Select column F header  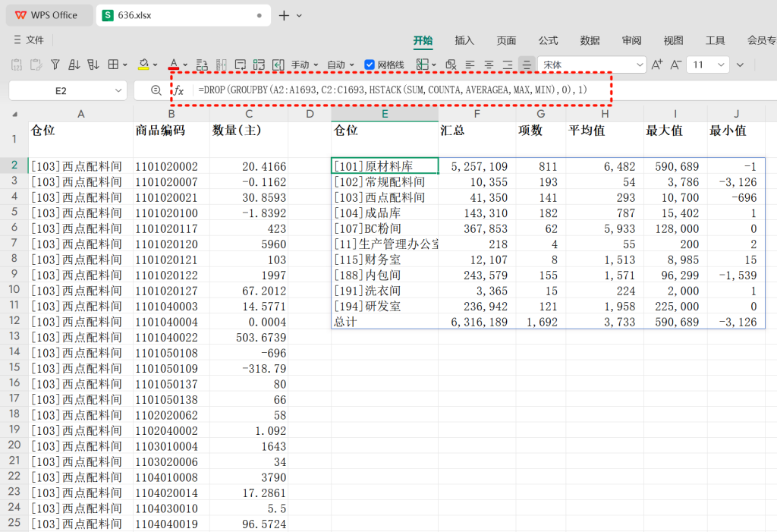477,114
